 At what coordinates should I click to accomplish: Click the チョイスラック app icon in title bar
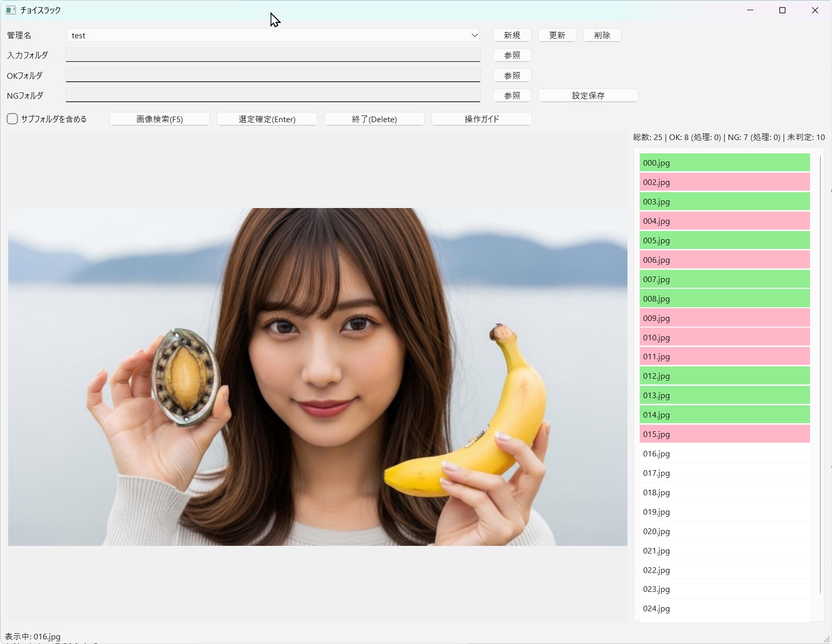click(x=11, y=10)
